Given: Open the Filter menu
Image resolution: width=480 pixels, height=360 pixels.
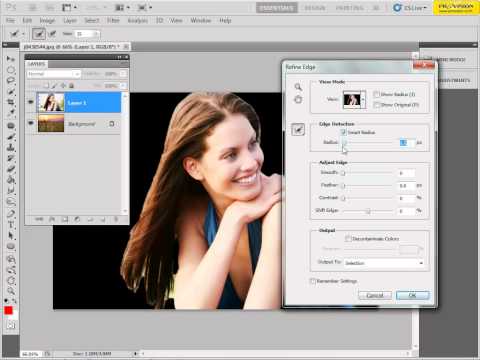Looking at the screenshot, I should 113,20.
